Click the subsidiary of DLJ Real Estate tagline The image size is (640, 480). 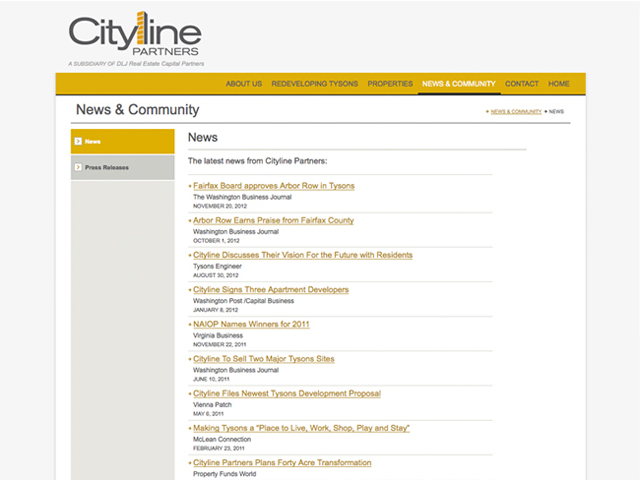click(x=136, y=64)
